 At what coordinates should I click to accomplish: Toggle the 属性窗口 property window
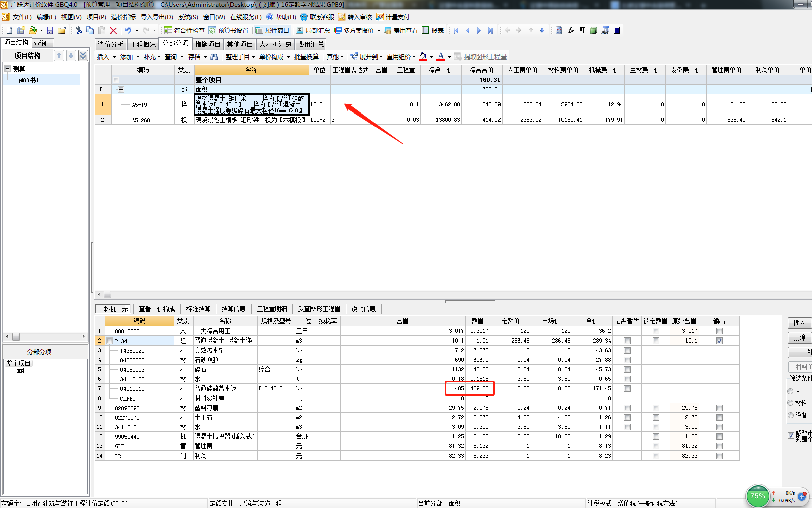(x=273, y=31)
